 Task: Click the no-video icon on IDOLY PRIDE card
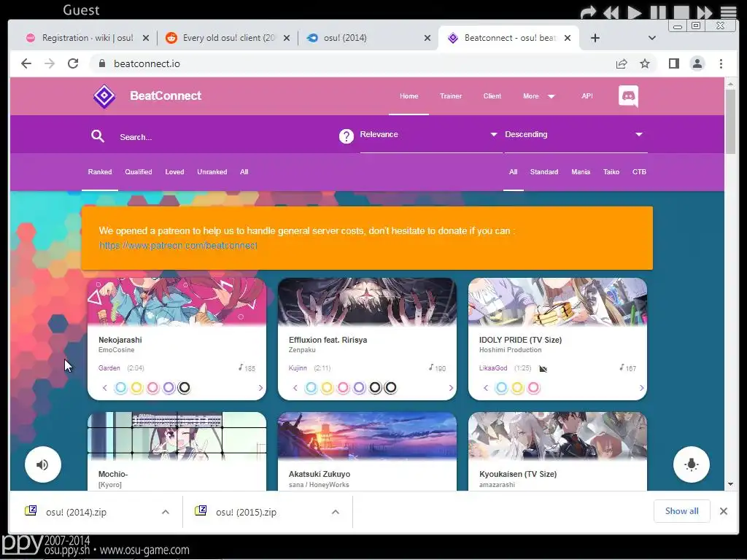coord(543,368)
